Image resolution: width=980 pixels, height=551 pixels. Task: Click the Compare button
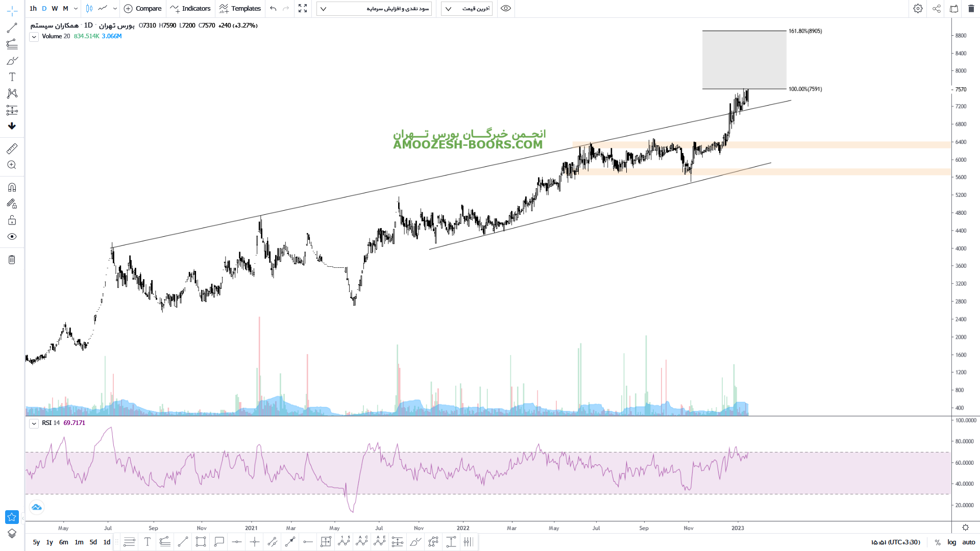click(x=143, y=9)
